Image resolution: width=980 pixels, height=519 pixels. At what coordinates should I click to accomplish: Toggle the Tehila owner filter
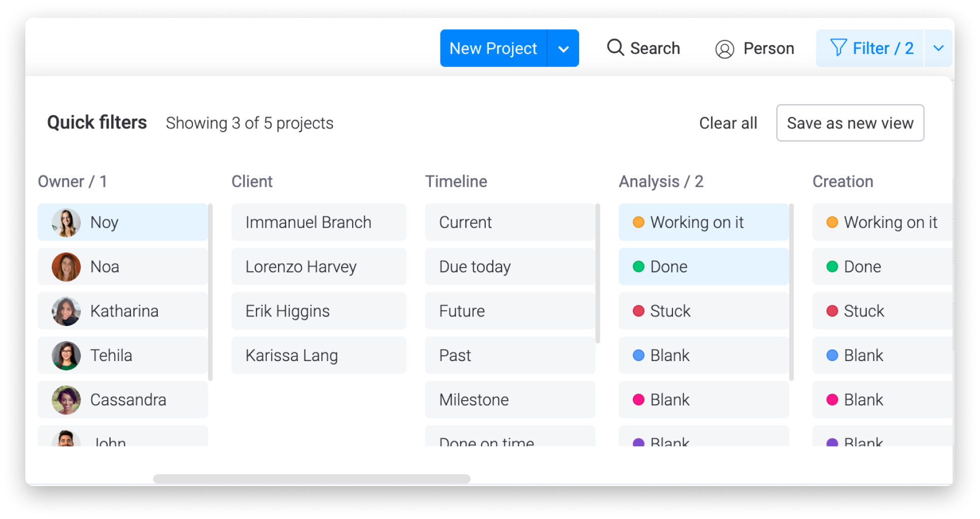(x=122, y=355)
